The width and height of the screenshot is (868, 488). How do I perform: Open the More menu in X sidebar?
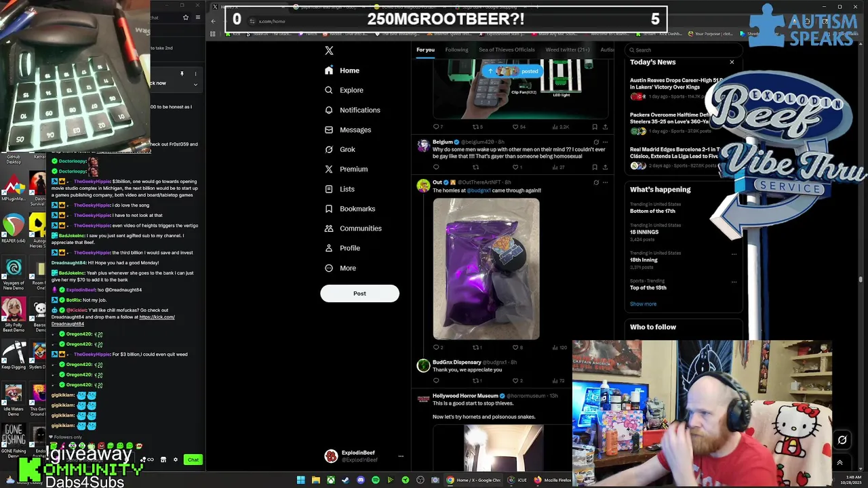pos(340,268)
